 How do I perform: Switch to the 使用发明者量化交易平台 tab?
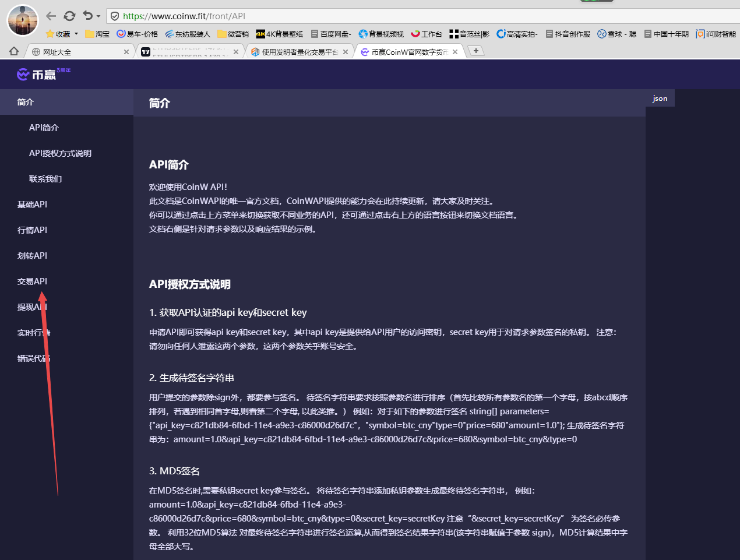tap(298, 52)
